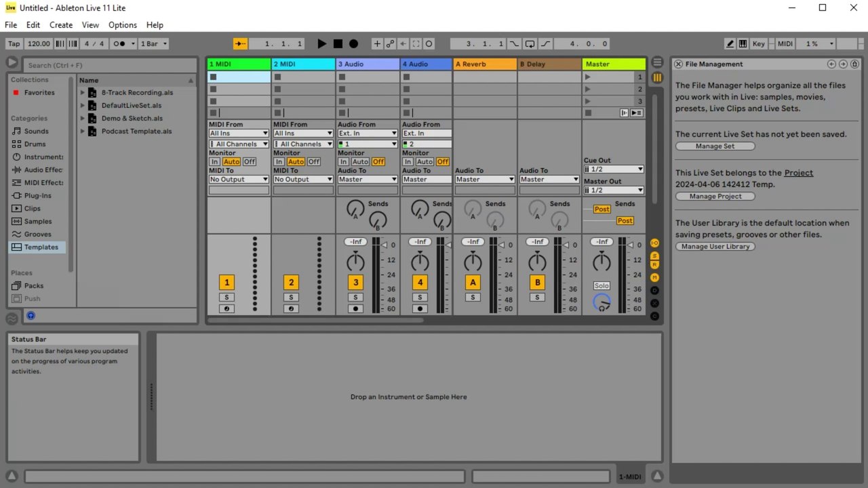Select Sounds category in browser
Viewport: 868px width, 488px height.
(x=37, y=131)
